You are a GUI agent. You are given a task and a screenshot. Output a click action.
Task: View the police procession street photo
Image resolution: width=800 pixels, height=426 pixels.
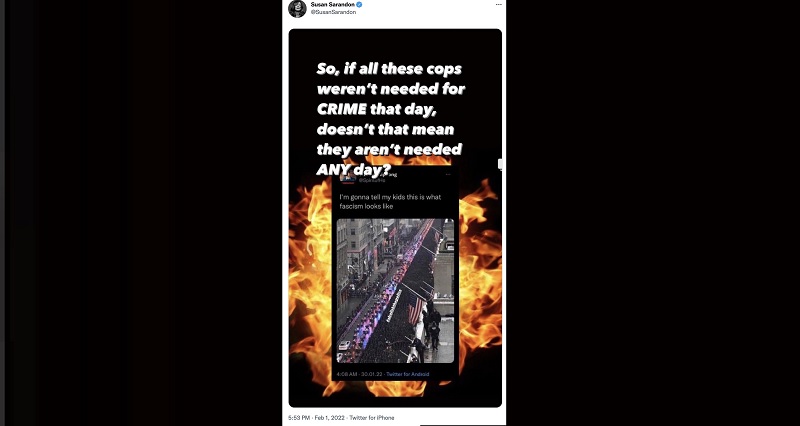pyautogui.click(x=395, y=291)
